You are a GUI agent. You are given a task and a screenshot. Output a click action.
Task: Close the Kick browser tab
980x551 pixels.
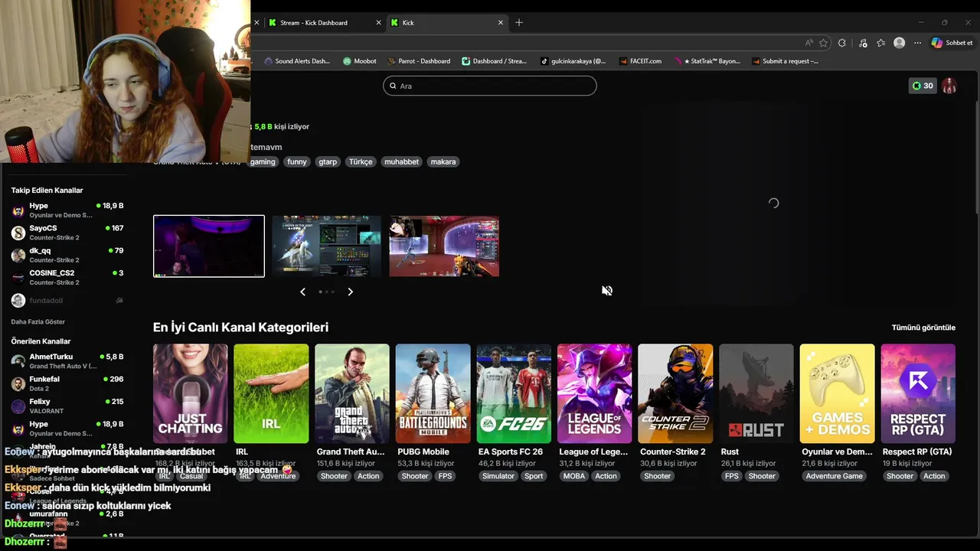[x=501, y=23]
